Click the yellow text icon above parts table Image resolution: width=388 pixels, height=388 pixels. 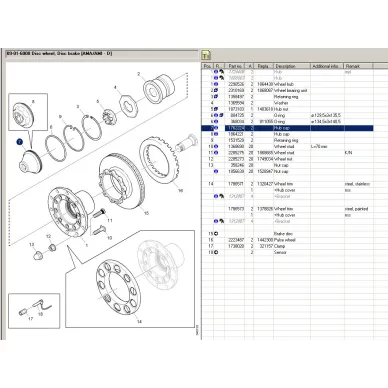(x=206, y=55)
